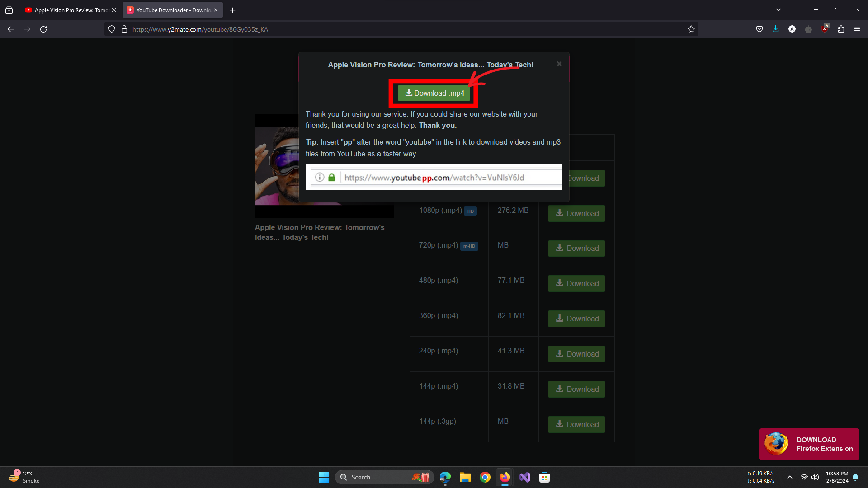Viewport: 868px width, 488px height.
Task: Switch to the Apple Vision Pro Review tab
Action: tap(68, 10)
